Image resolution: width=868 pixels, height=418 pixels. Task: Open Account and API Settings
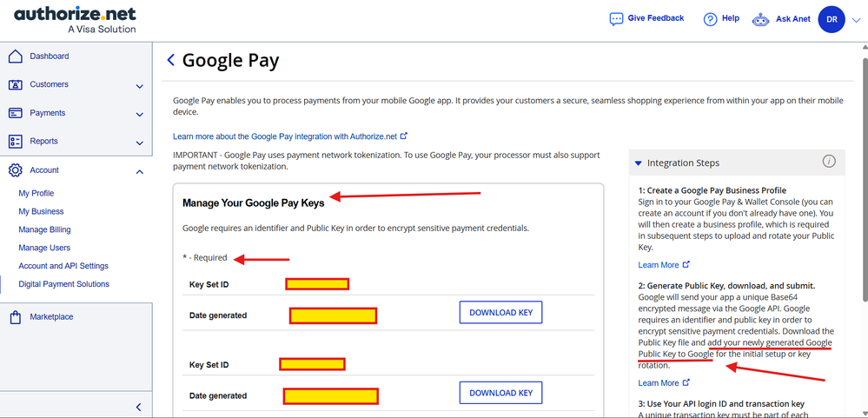63,266
